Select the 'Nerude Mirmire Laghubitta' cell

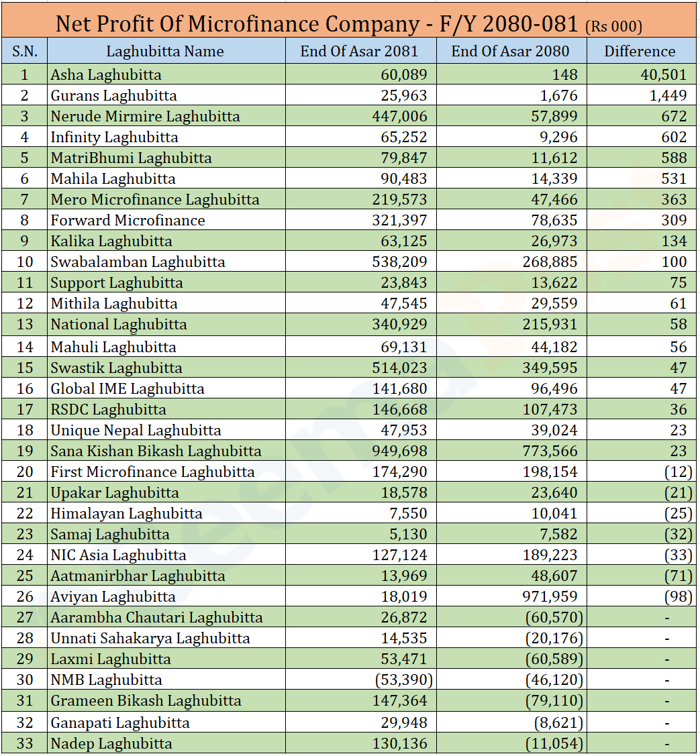(145, 116)
